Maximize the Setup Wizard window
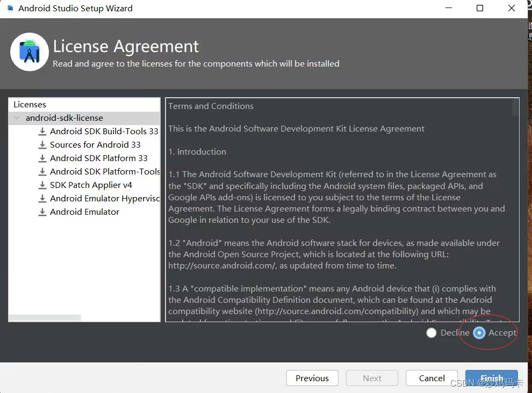Viewport: 532px width, 393px height. (480, 8)
